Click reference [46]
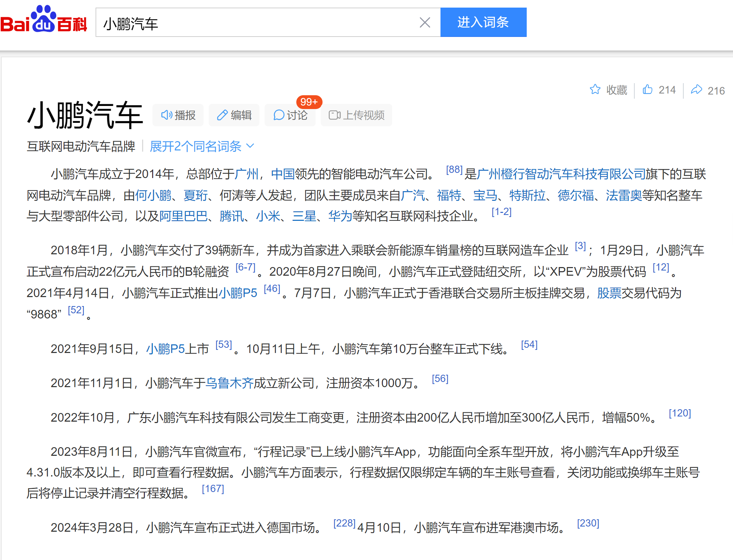 272,289
